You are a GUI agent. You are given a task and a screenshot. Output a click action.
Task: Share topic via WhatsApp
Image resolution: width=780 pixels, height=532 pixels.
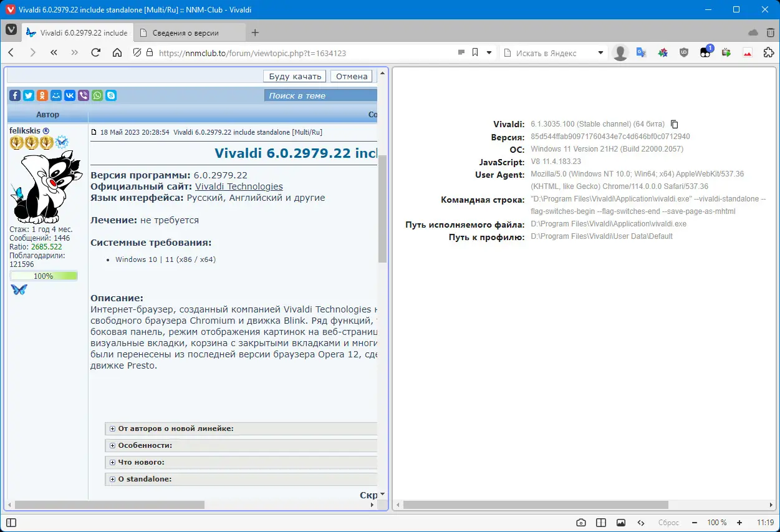[x=97, y=95]
